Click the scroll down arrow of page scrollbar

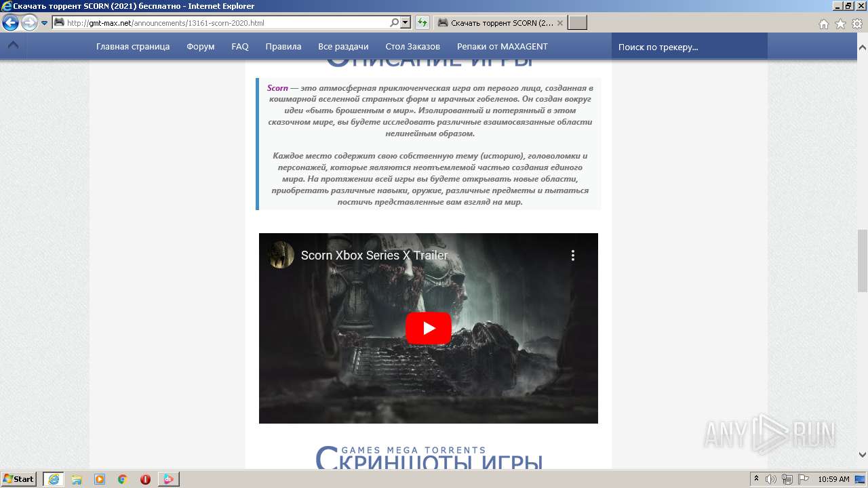click(x=863, y=455)
